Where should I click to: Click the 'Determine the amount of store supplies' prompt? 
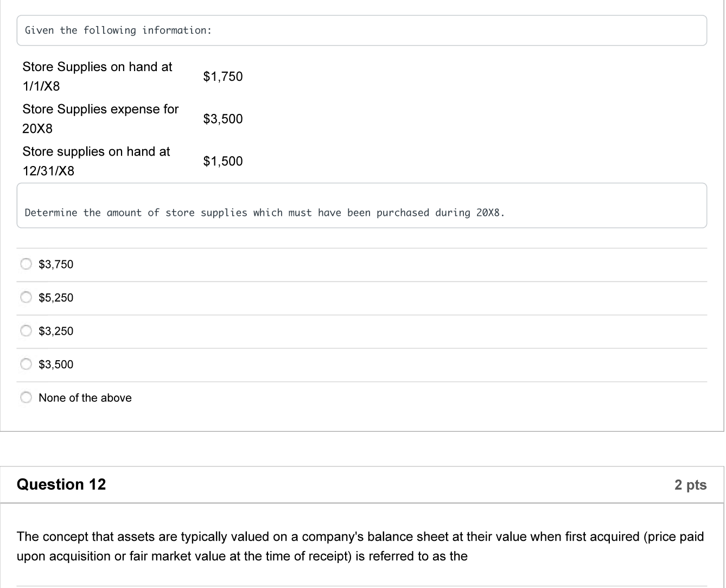265,213
